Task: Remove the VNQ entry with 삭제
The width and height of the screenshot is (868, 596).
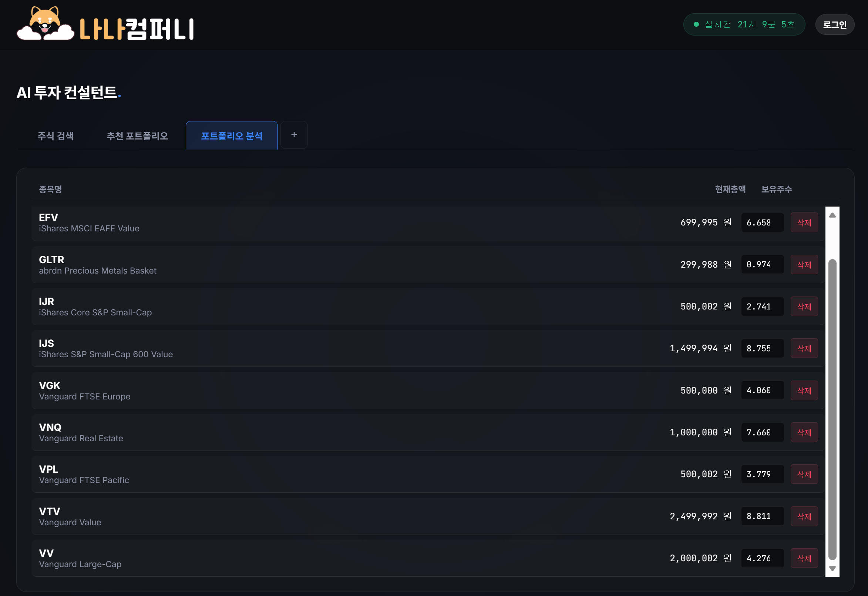Action: tap(804, 432)
